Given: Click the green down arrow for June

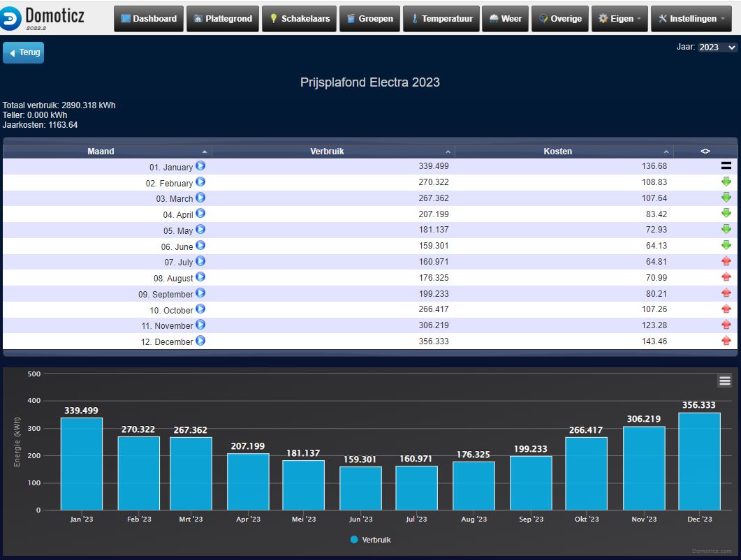Looking at the screenshot, I should [x=726, y=245].
